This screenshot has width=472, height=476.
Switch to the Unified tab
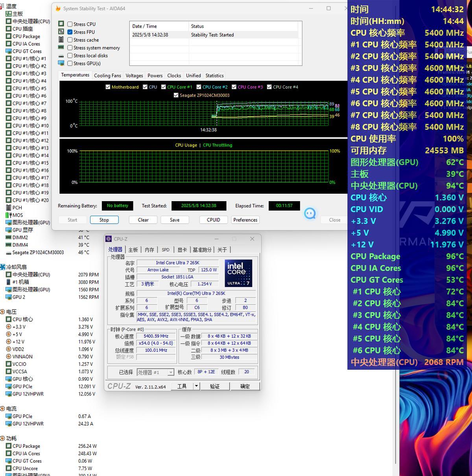tap(193, 76)
